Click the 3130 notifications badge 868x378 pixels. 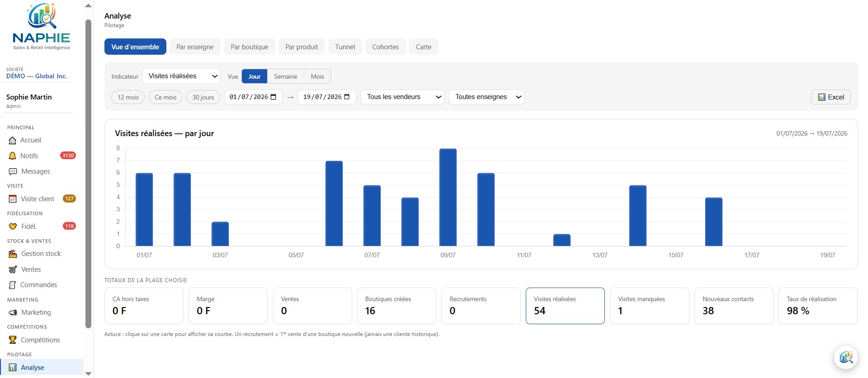click(x=68, y=156)
